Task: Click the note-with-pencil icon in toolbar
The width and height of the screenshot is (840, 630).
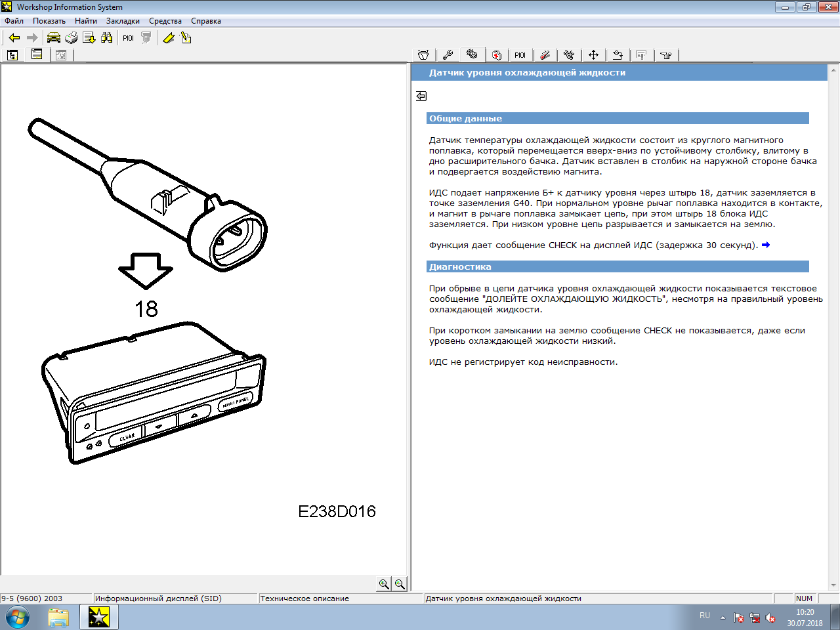Action: tap(186, 38)
